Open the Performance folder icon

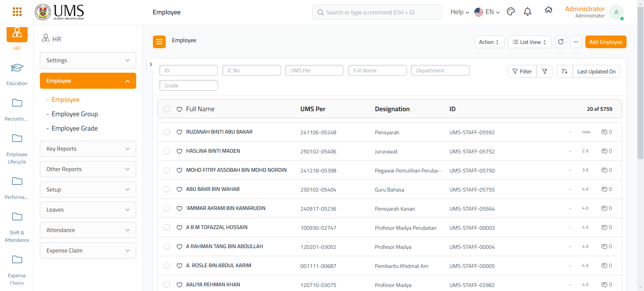click(17, 181)
